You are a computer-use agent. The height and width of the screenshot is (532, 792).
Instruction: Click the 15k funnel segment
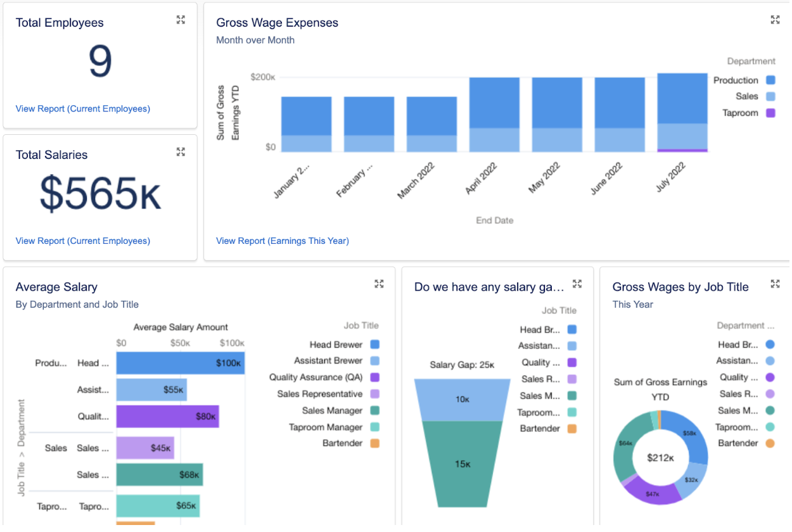(x=463, y=464)
